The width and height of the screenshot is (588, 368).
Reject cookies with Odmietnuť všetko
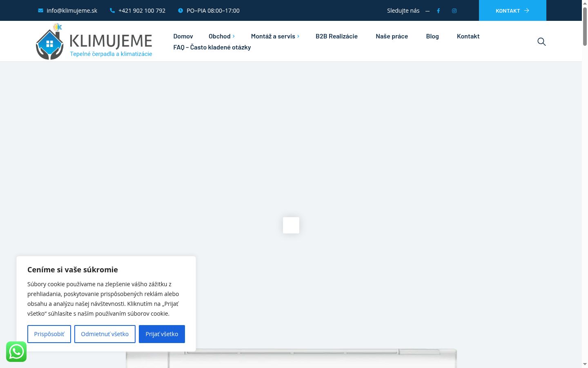[x=105, y=334]
